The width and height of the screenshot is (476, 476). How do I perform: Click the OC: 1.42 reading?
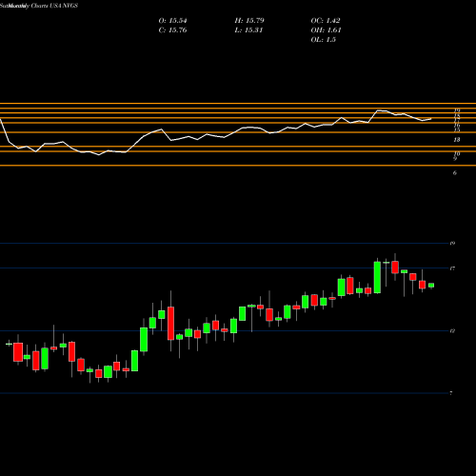[326, 21]
